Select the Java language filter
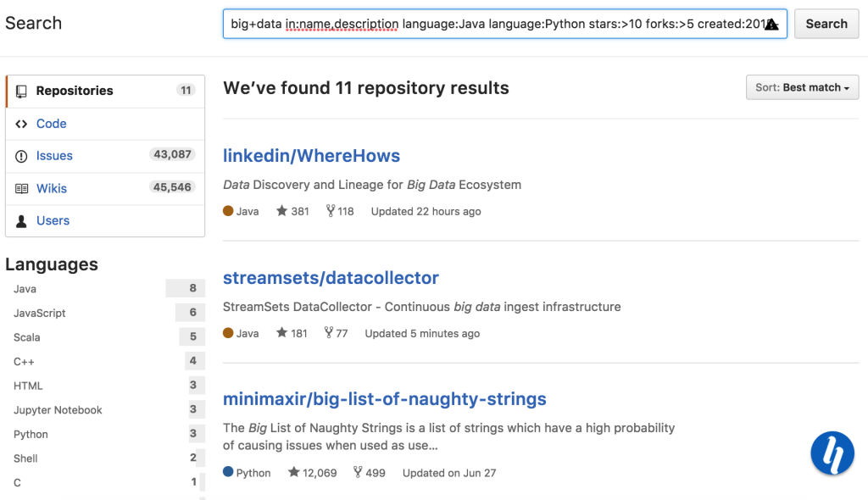Viewport: 868px width, 500px height. 25,288
